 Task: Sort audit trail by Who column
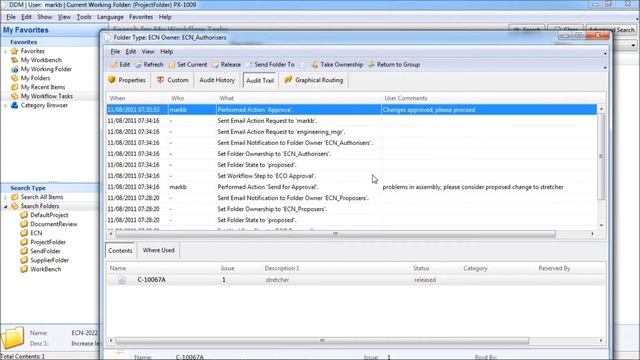pyautogui.click(x=192, y=98)
